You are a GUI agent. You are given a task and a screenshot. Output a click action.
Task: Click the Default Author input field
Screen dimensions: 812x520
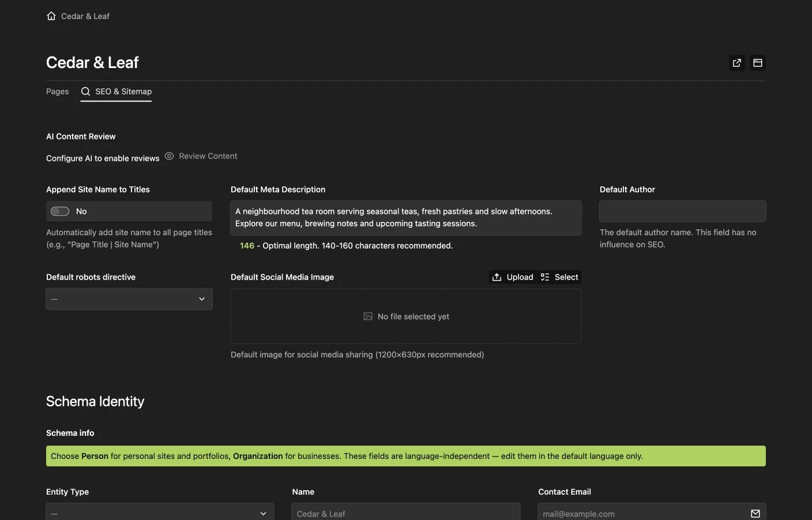683,212
